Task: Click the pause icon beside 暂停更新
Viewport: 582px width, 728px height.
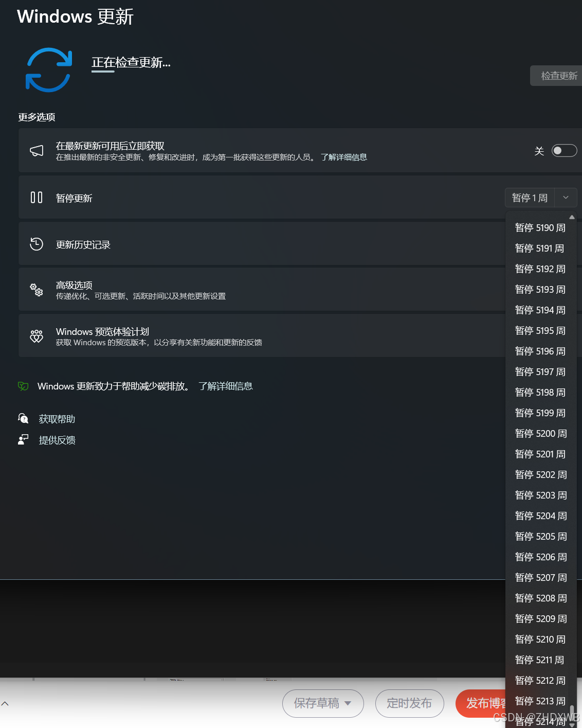Action: click(37, 198)
